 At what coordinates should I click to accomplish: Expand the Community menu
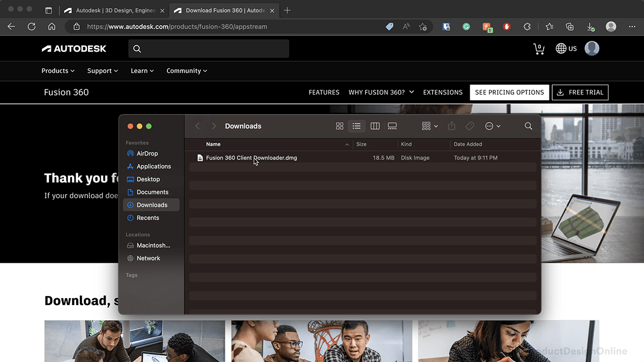pyautogui.click(x=187, y=71)
